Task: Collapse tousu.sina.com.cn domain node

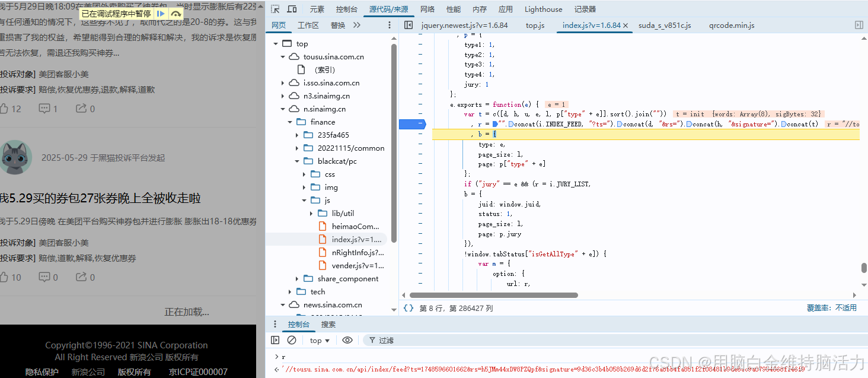Action: [283, 57]
